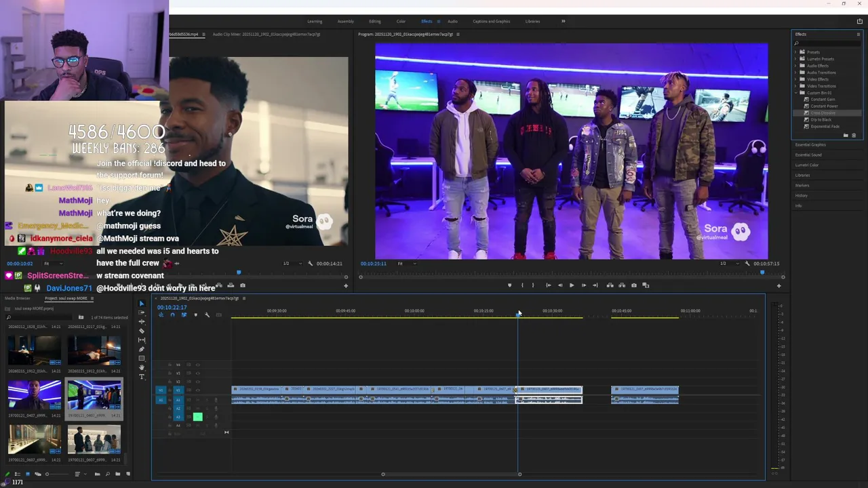Screen dimensions: 868x488
Task: Switch to Captions and Graphics workspace
Action: (492, 21)
